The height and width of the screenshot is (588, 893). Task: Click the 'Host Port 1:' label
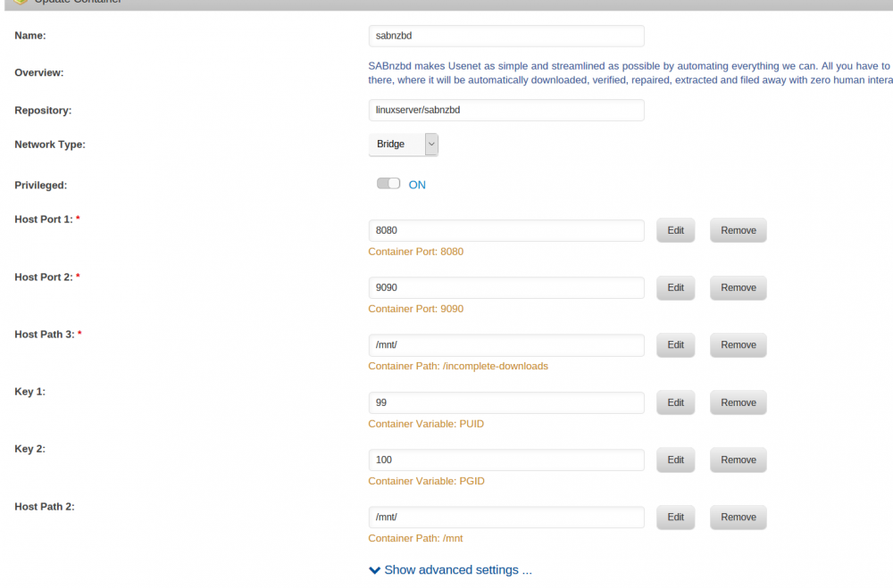[44, 219]
